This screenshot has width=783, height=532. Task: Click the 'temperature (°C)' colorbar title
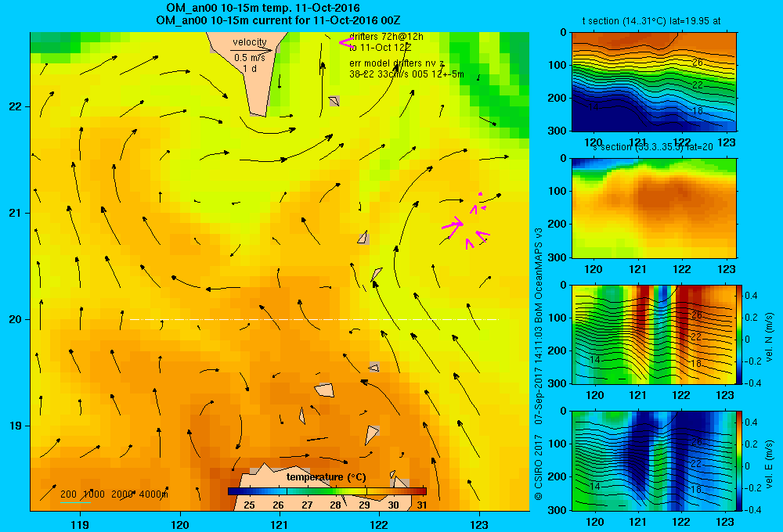point(326,477)
